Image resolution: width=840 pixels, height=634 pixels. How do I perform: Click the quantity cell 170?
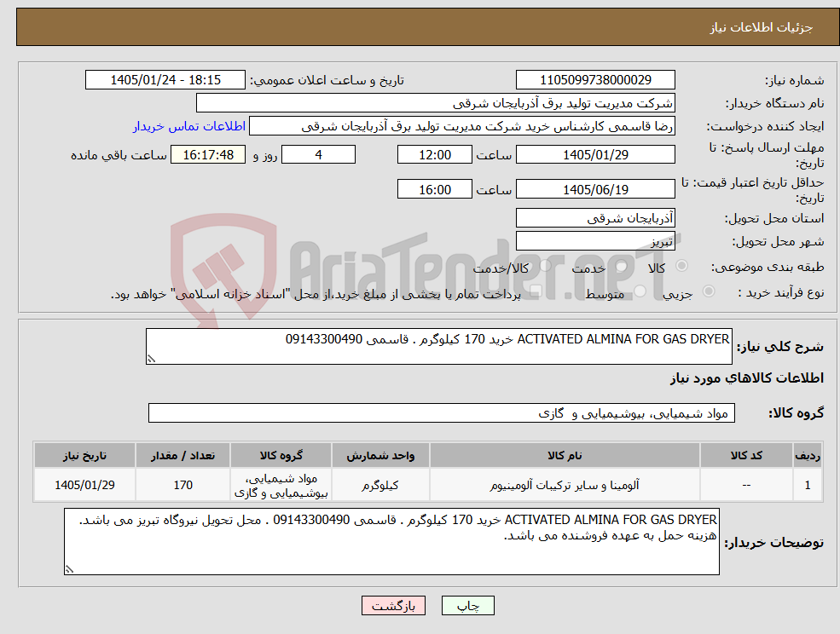click(x=182, y=485)
